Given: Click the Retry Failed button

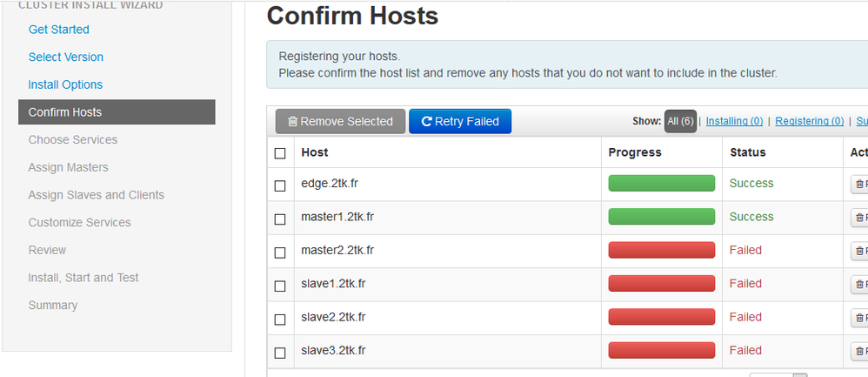Looking at the screenshot, I should (460, 122).
